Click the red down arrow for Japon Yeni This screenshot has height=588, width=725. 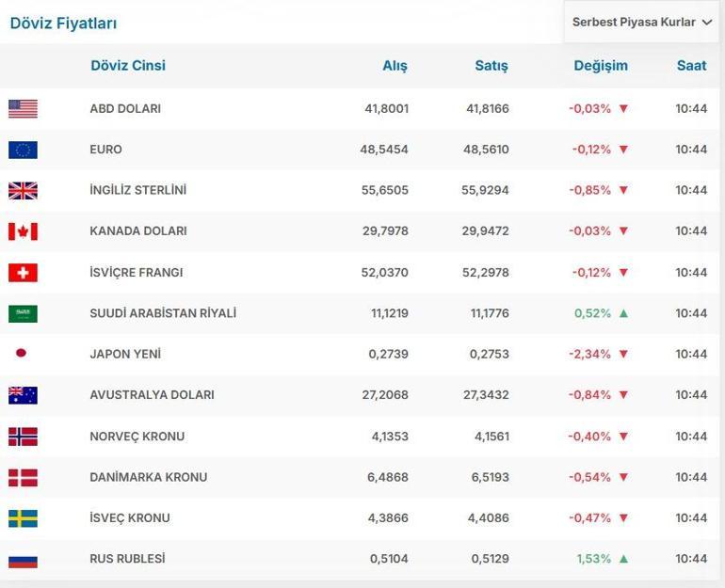pos(623,355)
